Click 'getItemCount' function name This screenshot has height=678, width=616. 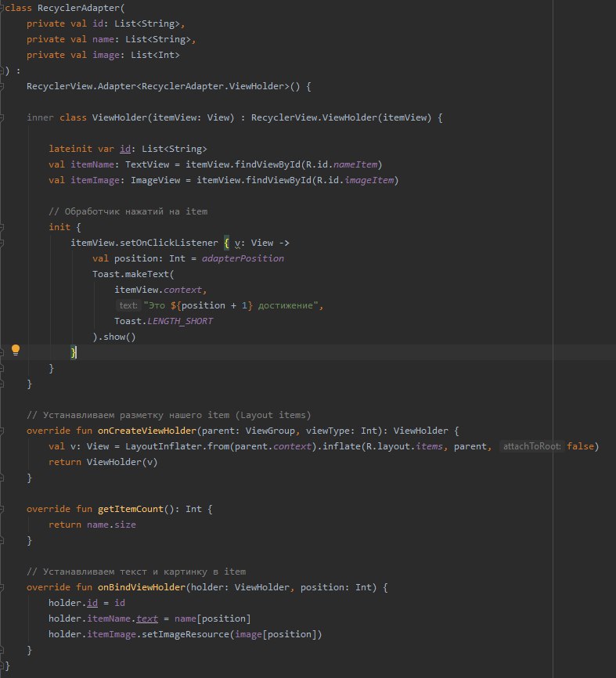pos(131,509)
